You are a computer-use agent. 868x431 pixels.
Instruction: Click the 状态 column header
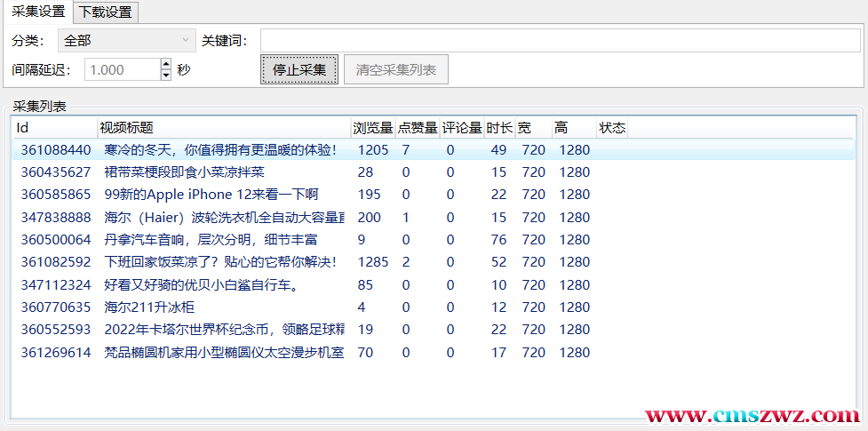(x=611, y=128)
